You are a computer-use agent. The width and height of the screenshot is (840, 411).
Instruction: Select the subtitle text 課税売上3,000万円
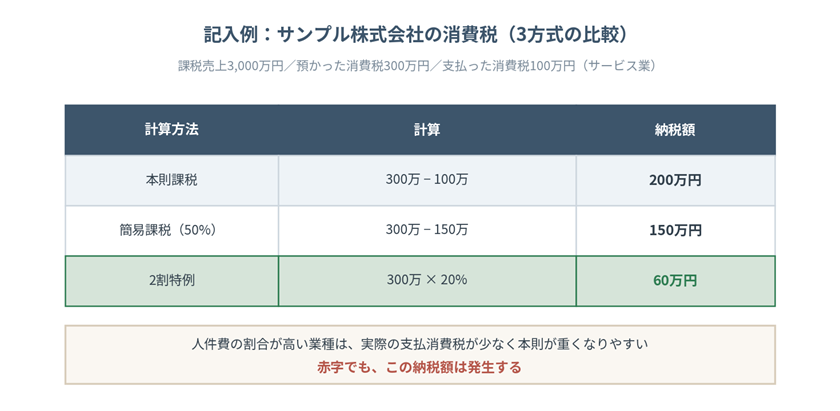coord(230,66)
